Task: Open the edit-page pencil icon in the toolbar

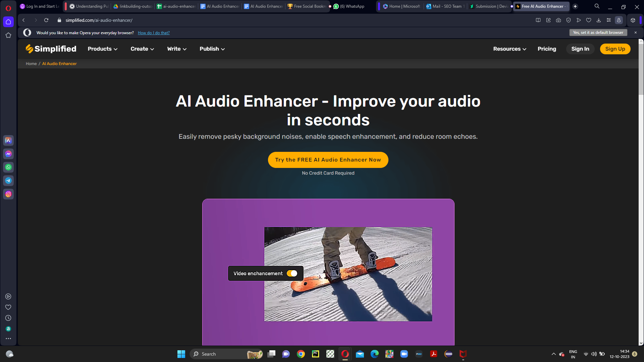Action: pyautogui.click(x=548, y=20)
